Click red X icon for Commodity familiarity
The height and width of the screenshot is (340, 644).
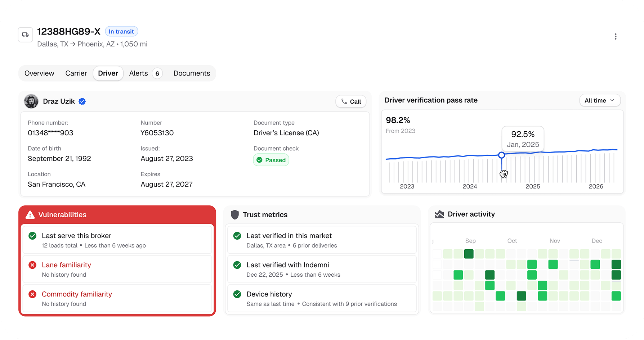[x=32, y=294]
